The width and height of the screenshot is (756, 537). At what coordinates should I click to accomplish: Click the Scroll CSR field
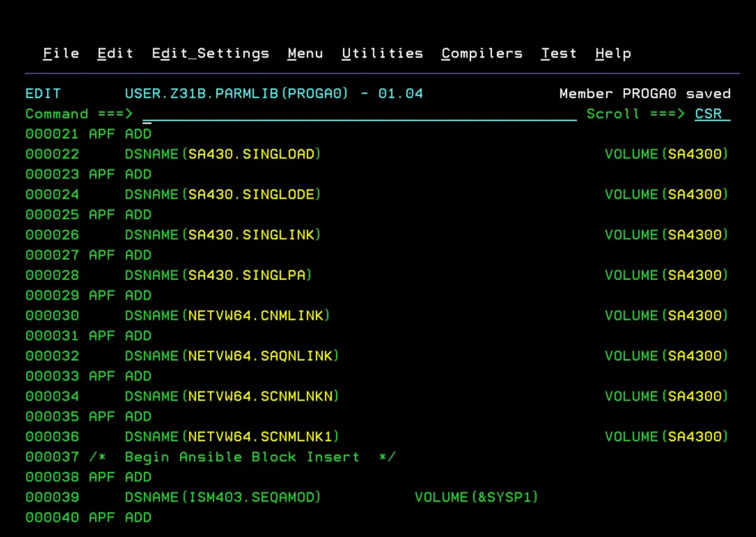712,113
